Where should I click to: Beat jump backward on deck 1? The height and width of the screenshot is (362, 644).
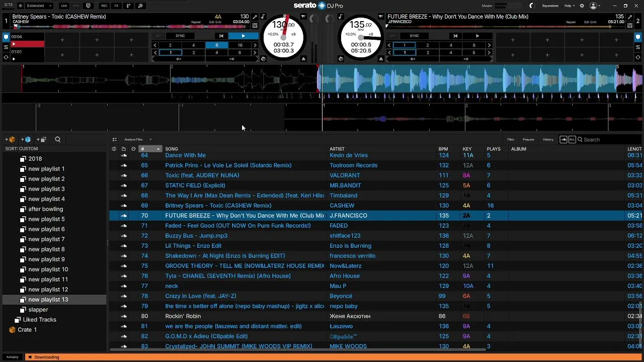179,59
